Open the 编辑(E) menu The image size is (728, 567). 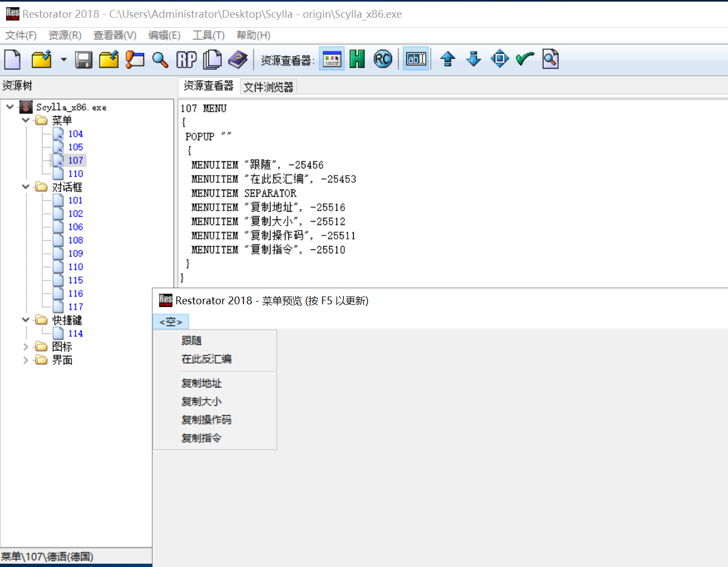point(164,35)
